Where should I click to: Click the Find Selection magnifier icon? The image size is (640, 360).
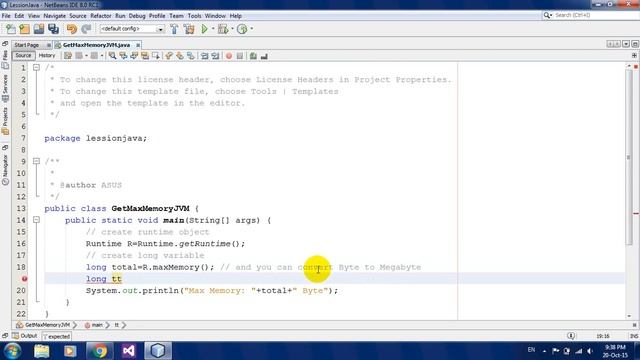[112, 56]
